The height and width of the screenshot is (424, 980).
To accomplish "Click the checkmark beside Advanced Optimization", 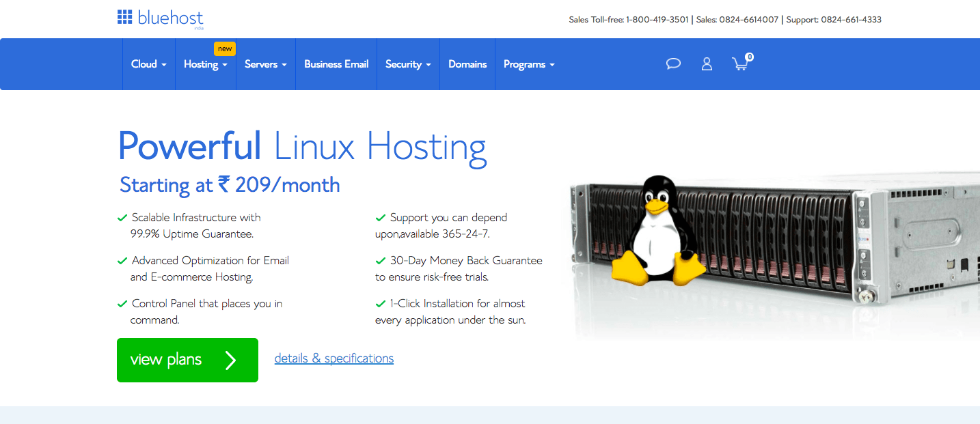I will point(122,261).
